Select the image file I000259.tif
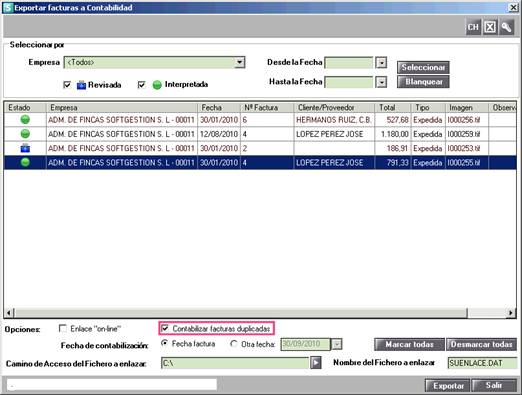This screenshot has width=522, height=395. [x=467, y=134]
